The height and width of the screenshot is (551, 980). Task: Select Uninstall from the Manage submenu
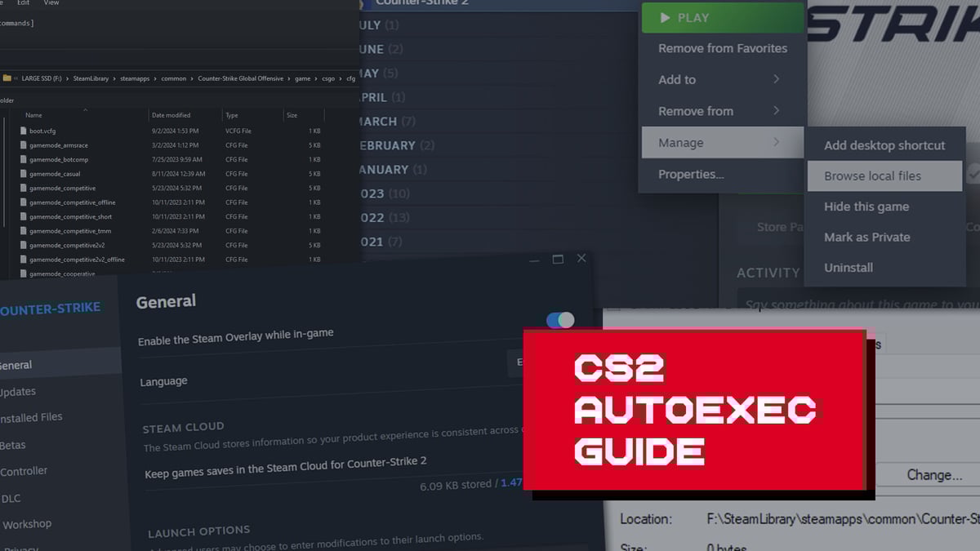click(849, 267)
